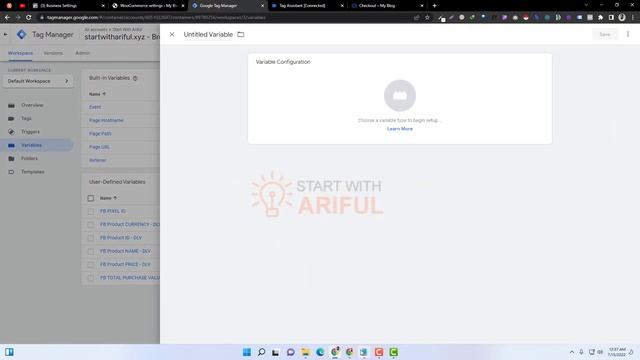Check the FB TOTAL PURCHASE VALUE checkbox
640x360 pixels.
point(91,278)
